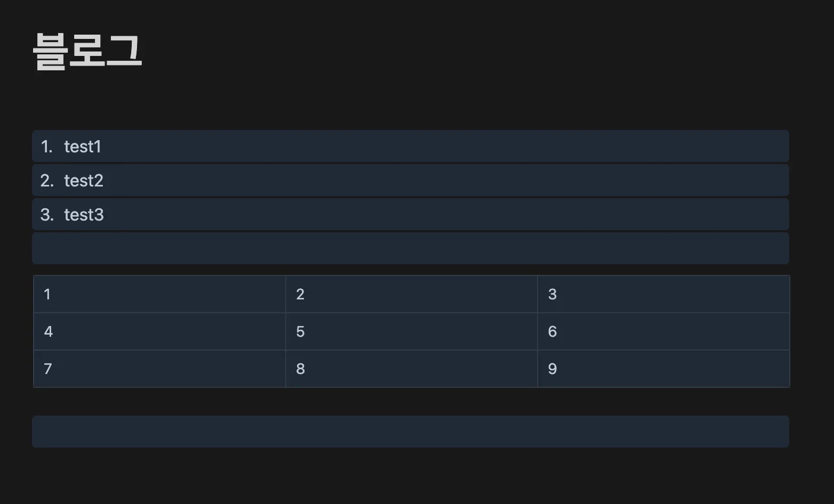Click the 블로그 page title
834x504 pixels.
point(87,51)
